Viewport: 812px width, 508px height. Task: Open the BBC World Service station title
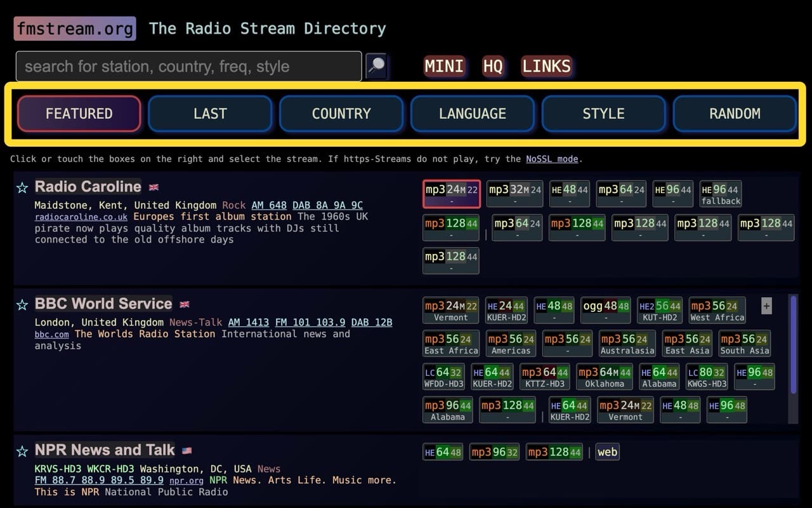coord(103,304)
